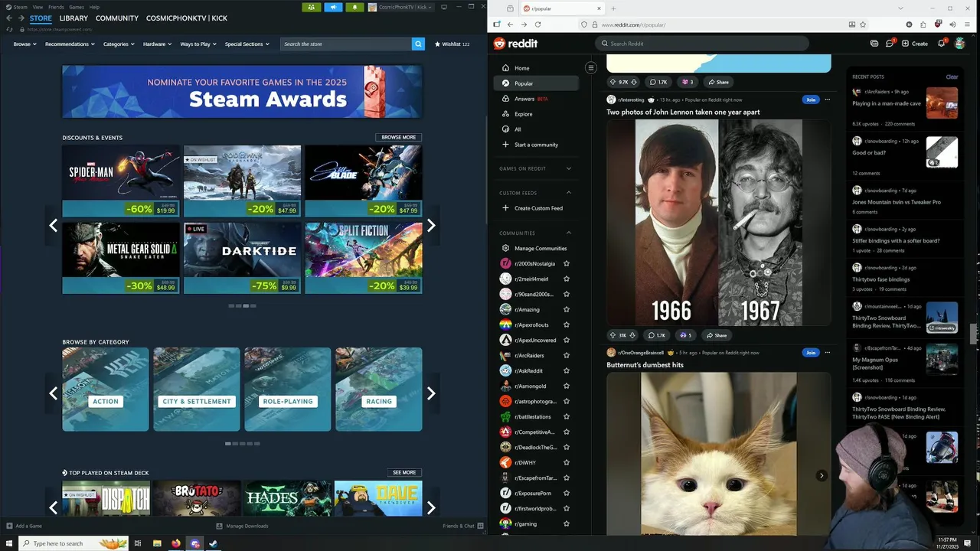Expand Steam Categories dropdown
This screenshot has height=551, width=980.
[119, 44]
